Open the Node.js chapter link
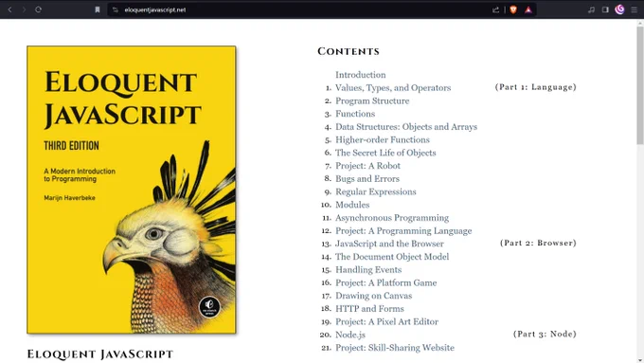Viewport: 644px width, 363px height. click(x=349, y=335)
